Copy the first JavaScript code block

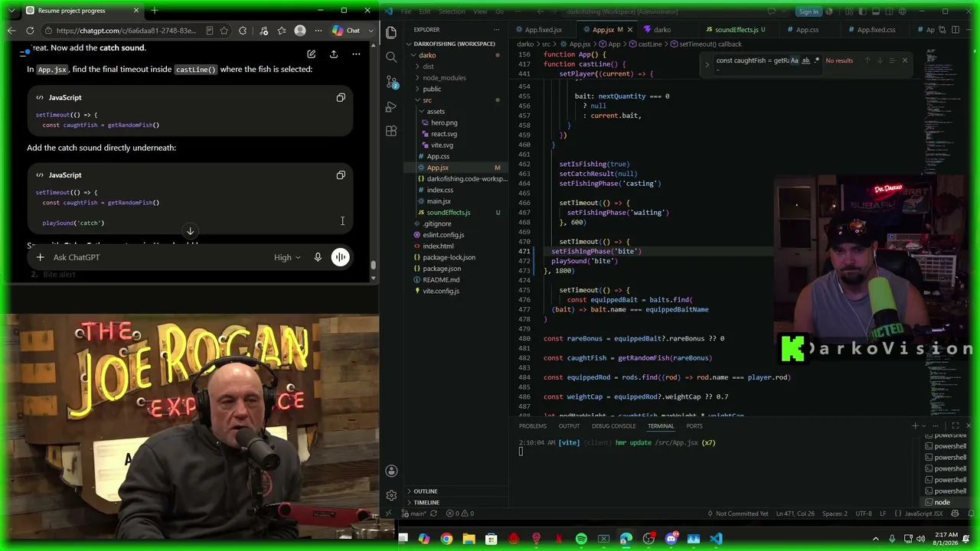pyautogui.click(x=341, y=97)
